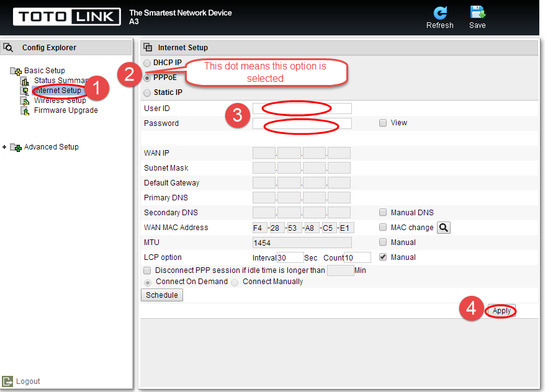Click the Firmware Upgrade icon
The image size is (548, 392).
tap(25, 111)
